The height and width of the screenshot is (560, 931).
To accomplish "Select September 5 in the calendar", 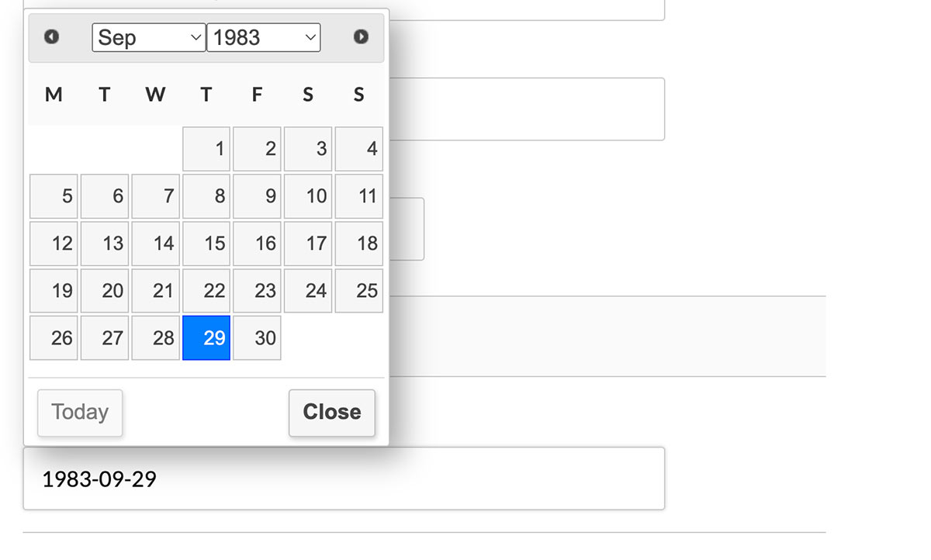I will pos(54,196).
